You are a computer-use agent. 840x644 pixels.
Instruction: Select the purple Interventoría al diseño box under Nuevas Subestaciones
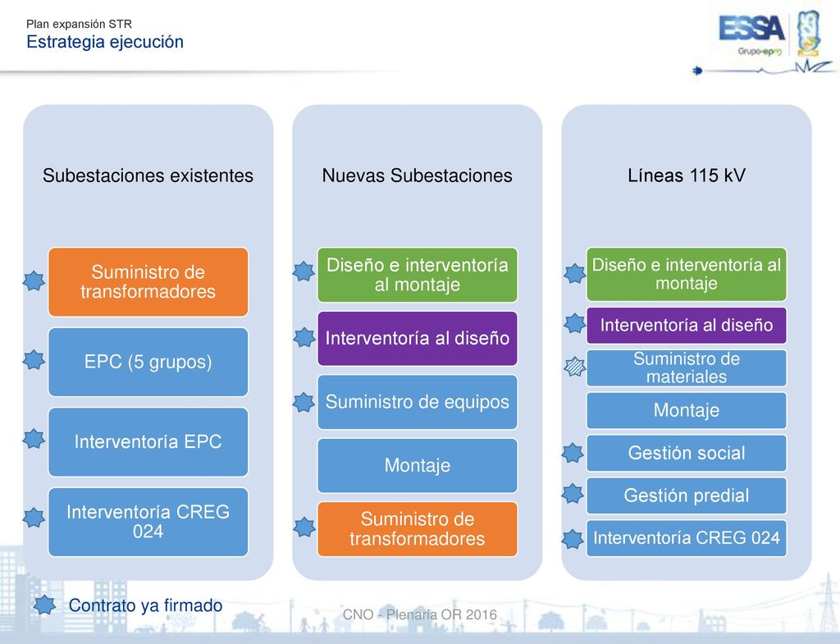coord(418,339)
